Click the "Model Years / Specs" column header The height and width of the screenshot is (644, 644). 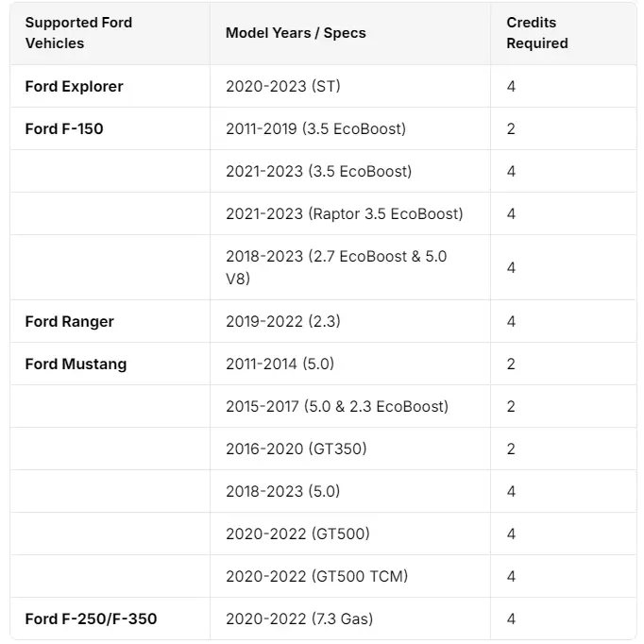[x=296, y=33]
